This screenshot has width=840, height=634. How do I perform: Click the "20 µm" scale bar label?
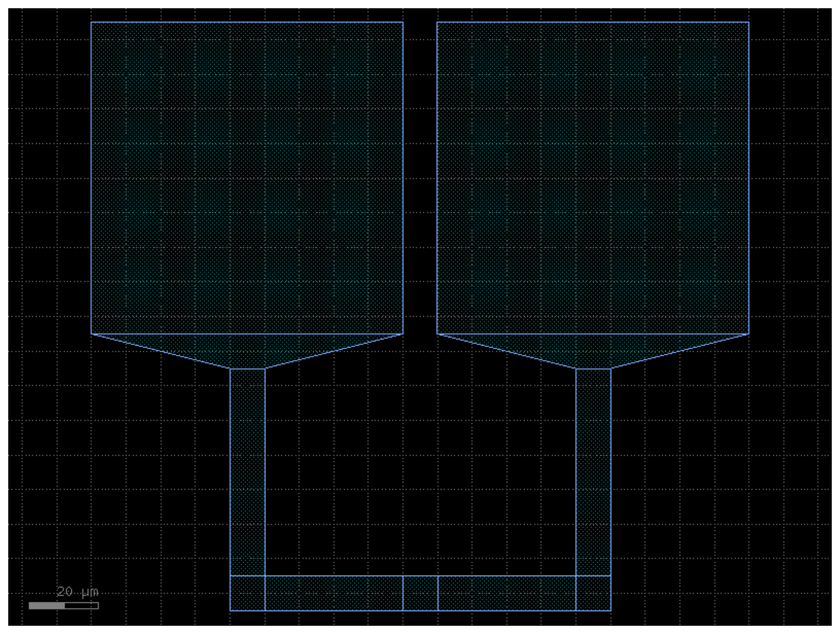[77, 592]
